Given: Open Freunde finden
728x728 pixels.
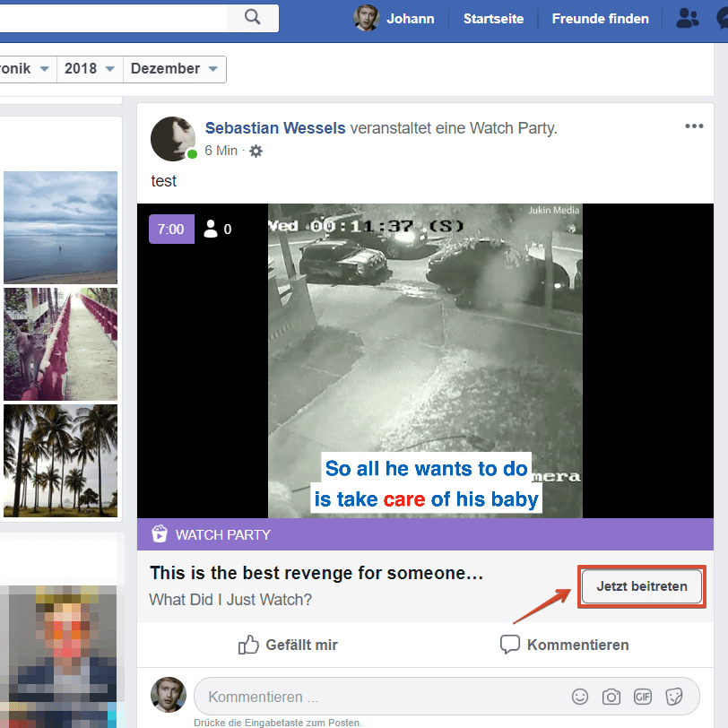Looking at the screenshot, I should pos(600,19).
